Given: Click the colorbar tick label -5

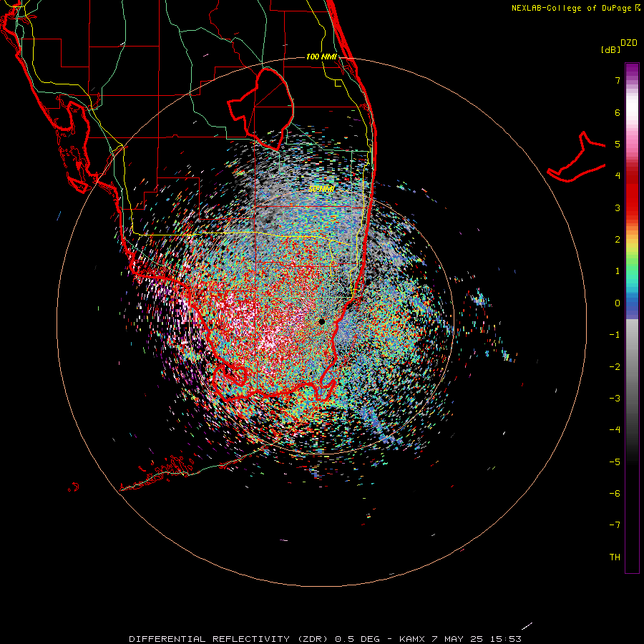Looking at the screenshot, I should (615, 462).
